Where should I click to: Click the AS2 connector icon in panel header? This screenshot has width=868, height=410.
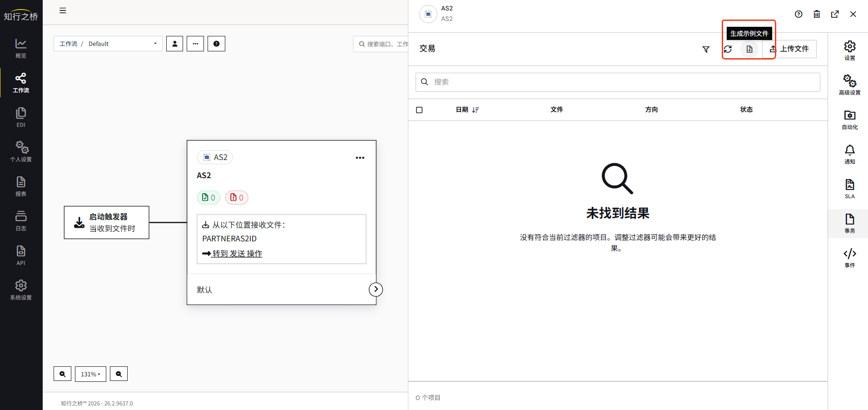[428, 14]
